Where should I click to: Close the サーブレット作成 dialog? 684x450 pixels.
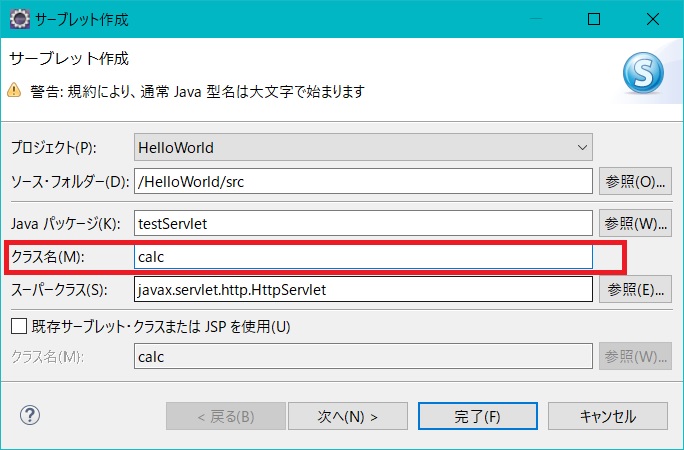pyautogui.click(x=653, y=19)
